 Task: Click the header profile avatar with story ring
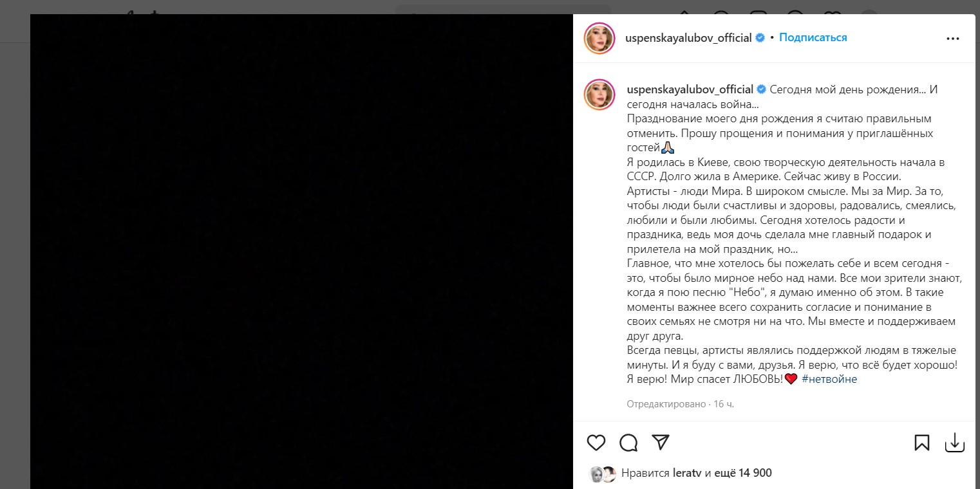pyautogui.click(x=600, y=39)
